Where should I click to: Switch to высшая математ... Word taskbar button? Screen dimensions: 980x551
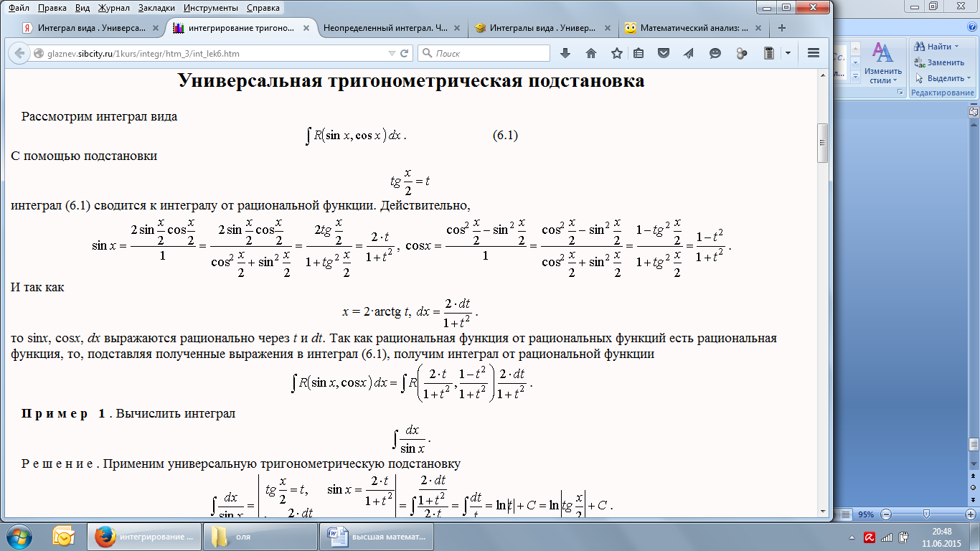point(378,537)
